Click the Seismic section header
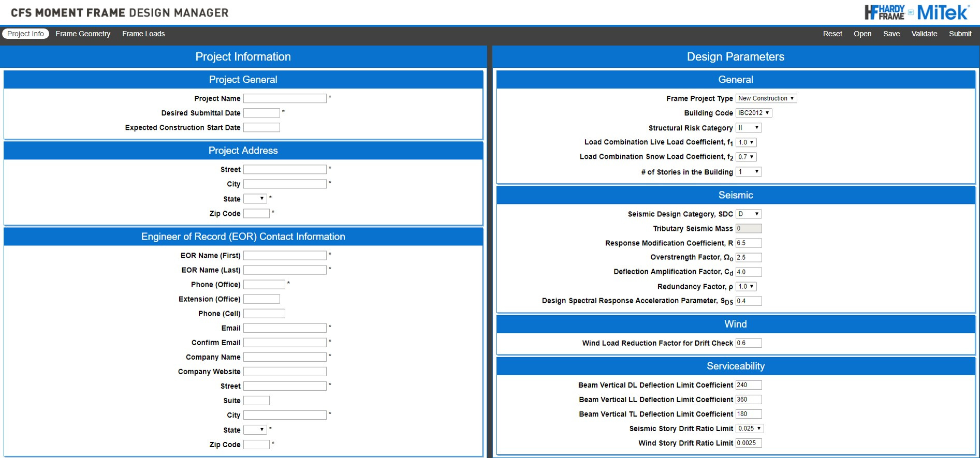The width and height of the screenshot is (980, 458). click(736, 195)
